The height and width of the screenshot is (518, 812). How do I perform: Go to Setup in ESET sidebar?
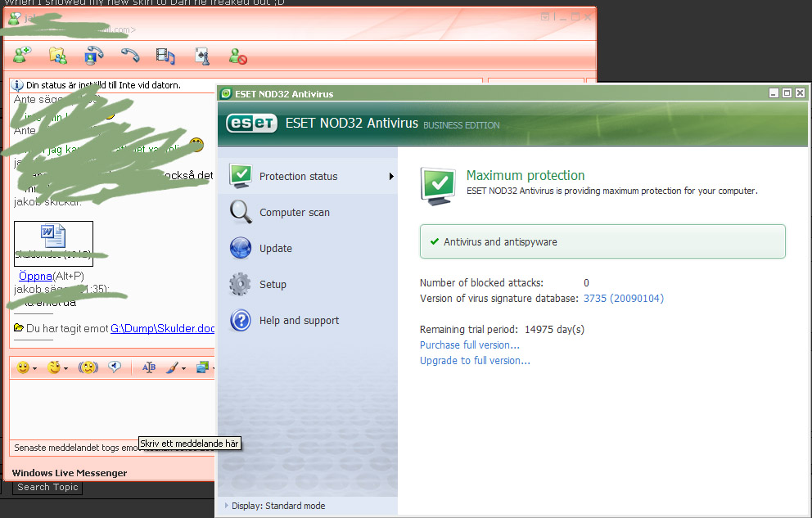coord(273,285)
